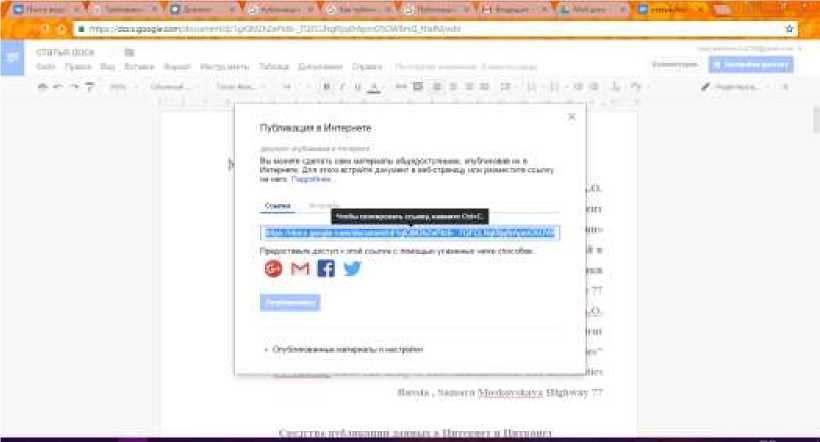This screenshot has height=442, width=820.
Task: Click the browser home icon
Action: (x=61, y=29)
